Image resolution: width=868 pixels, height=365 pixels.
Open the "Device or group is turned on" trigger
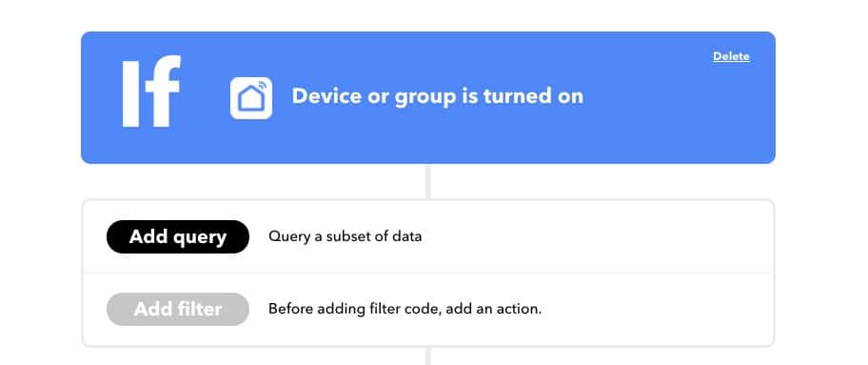click(x=437, y=96)
